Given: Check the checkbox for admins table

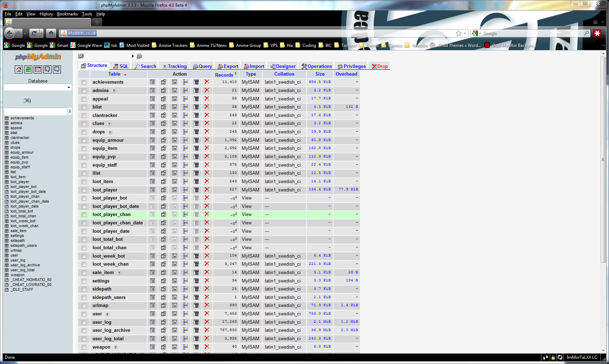Looking at the screenshot, I should [84, 91].
